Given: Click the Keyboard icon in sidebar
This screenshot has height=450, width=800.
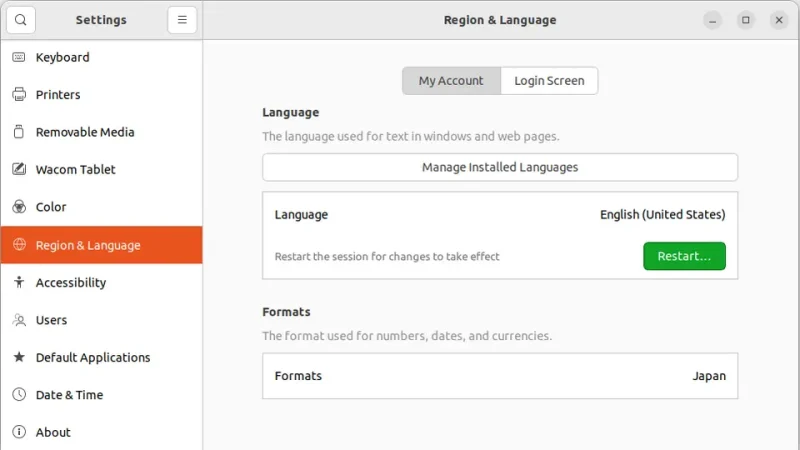Looking at the screenshot, I should (x=19, y=57).
